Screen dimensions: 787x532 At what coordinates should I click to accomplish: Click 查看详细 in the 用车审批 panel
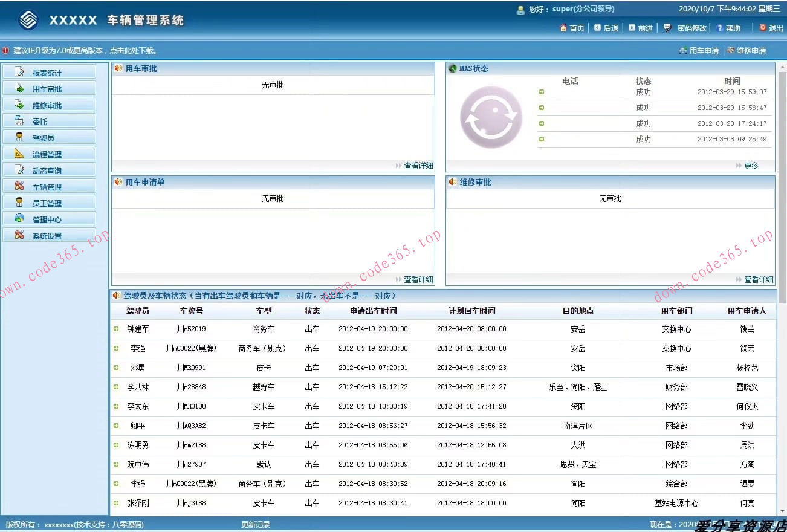[418, 166]
